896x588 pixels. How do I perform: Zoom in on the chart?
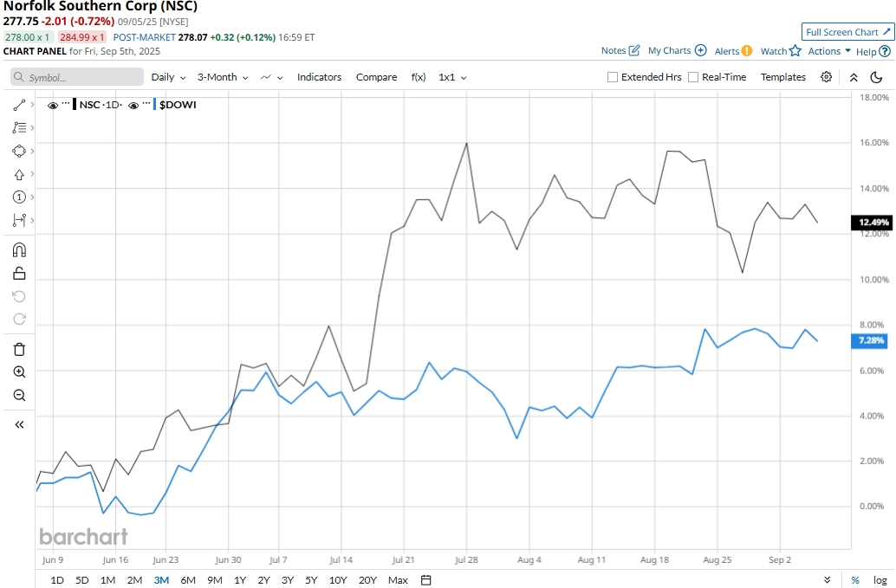pyautogui.click(x=19, y=372)
